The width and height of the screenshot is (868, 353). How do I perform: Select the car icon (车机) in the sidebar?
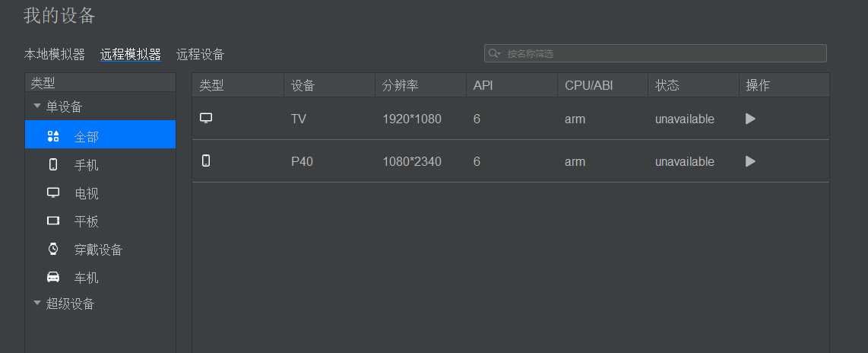(53, 276)
